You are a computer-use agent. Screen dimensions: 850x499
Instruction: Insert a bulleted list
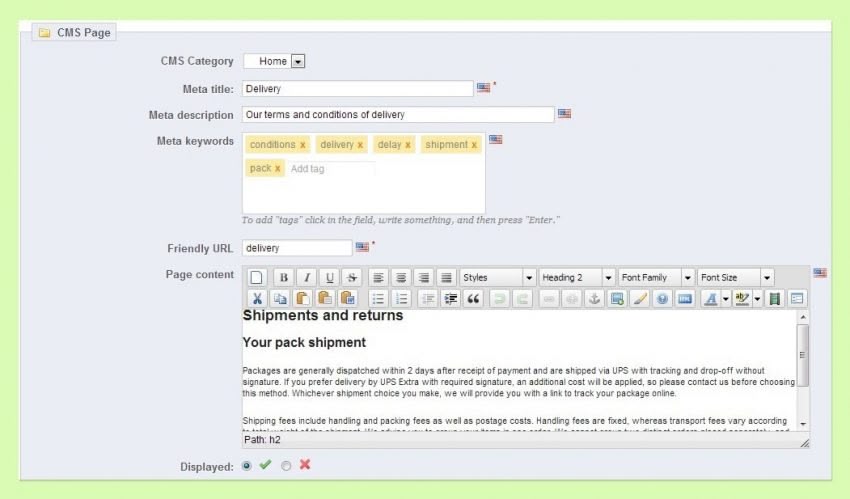pos(378,299)
